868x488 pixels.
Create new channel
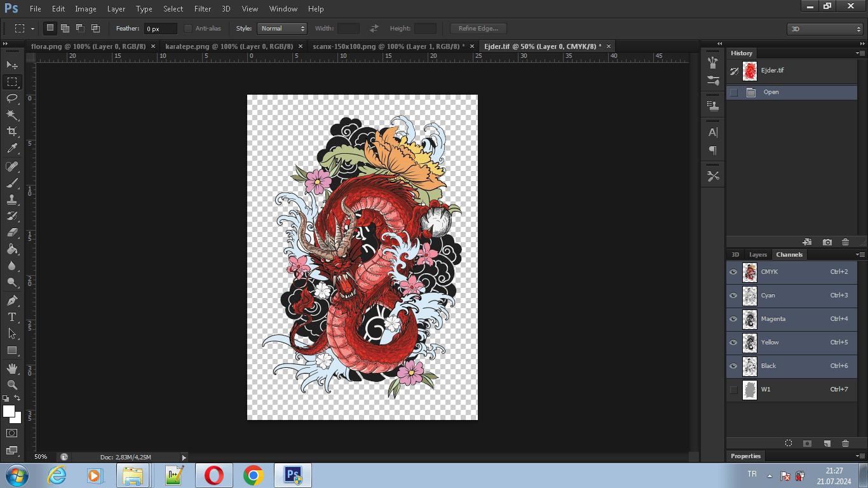point(827,444)
